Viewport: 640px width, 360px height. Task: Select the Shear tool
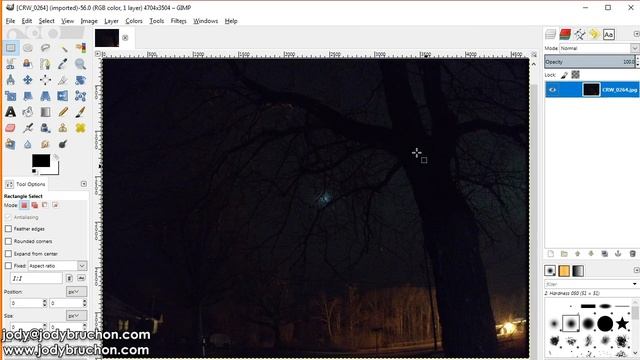tap(28, 96)
